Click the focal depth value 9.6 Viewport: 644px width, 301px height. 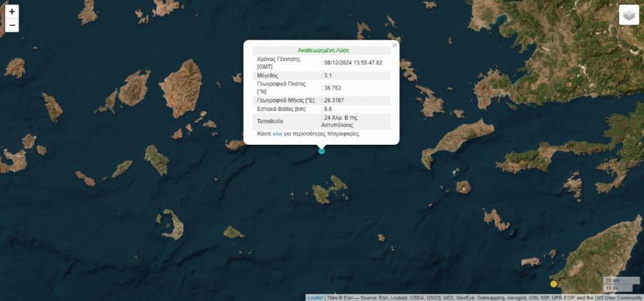tap(328, 109)
